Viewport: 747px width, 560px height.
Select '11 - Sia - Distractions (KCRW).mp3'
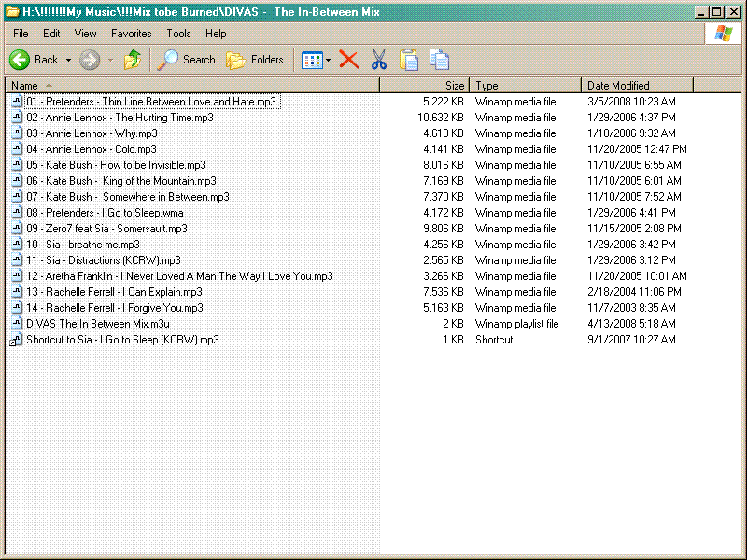pos(104,260)
